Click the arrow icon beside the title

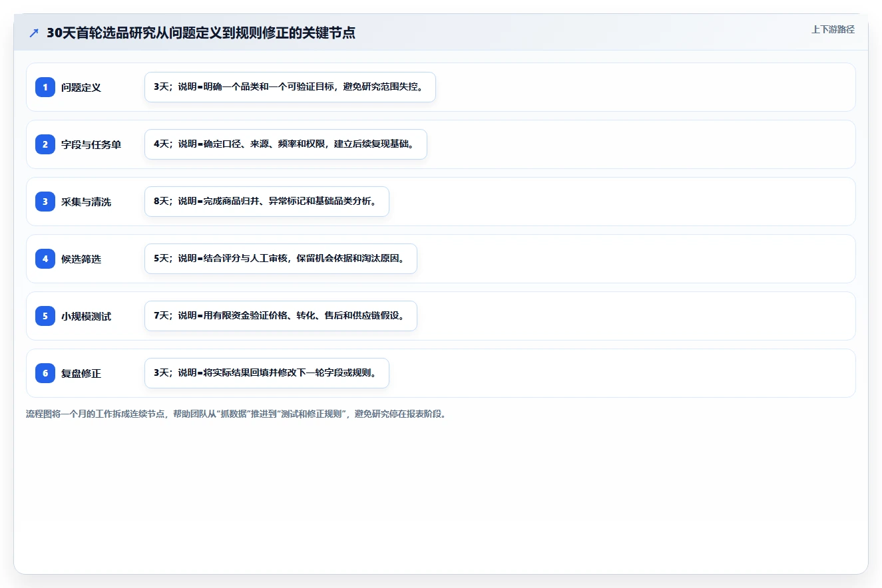(34, 33)
